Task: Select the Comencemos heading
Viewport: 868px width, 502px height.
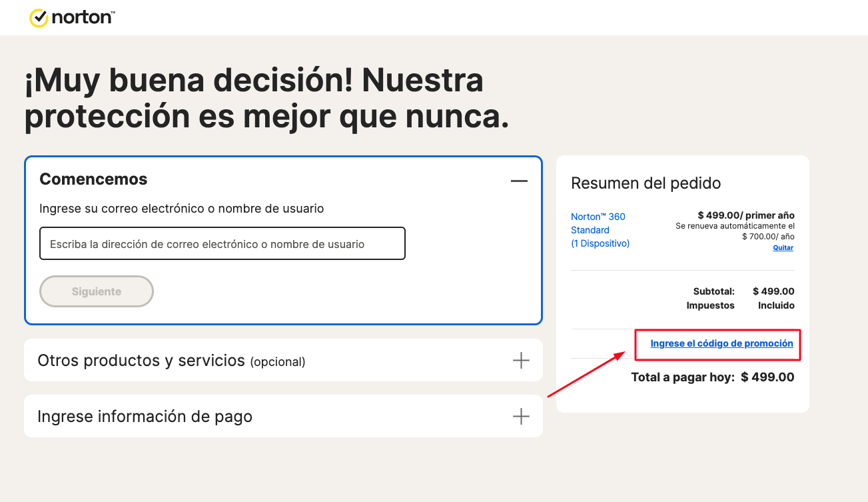Action: 93,179
